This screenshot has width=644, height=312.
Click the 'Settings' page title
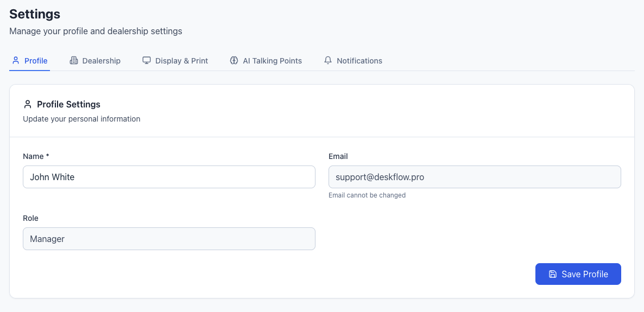click(x=35, y=14)
